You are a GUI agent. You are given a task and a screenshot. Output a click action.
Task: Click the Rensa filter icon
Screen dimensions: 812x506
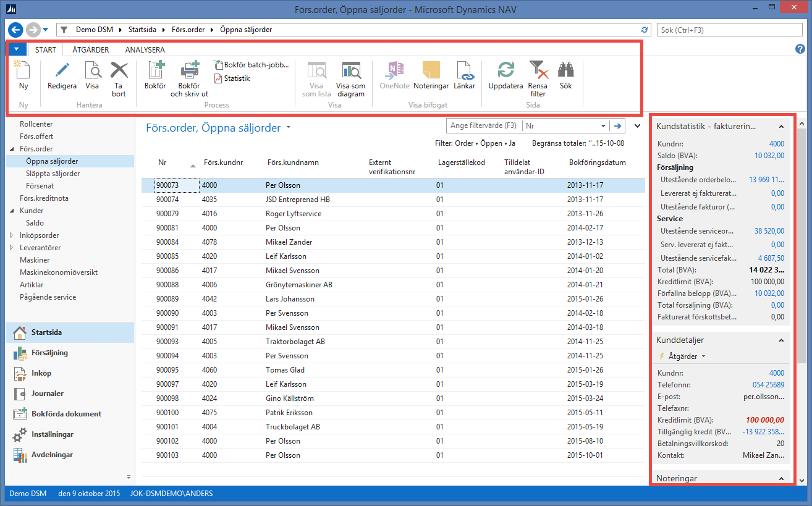click(538, 70)
